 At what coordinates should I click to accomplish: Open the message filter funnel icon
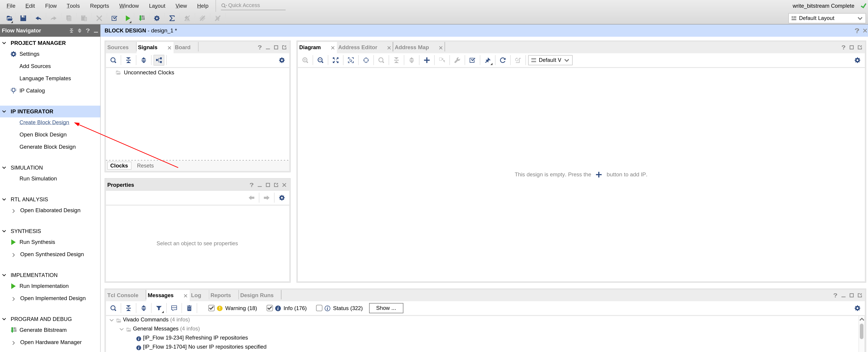pyautogui.click(x=159, y=308)
